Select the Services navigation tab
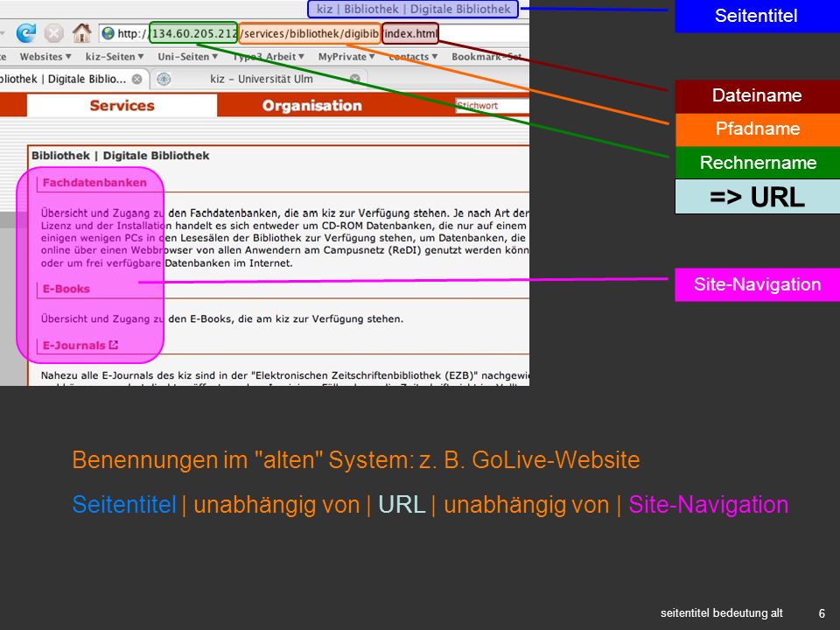Screen dimensions: 840x630 [x=122, y=106]
